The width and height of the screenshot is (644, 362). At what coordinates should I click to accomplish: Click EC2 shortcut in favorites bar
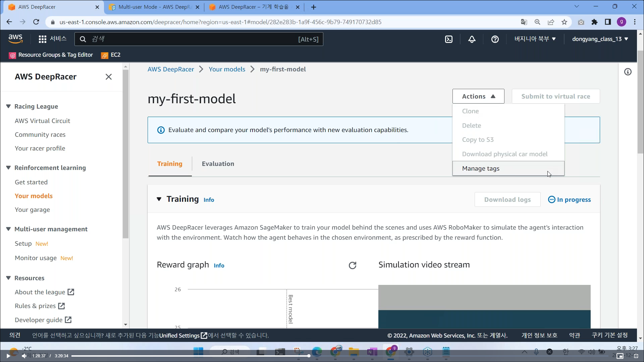coord(115,55)
